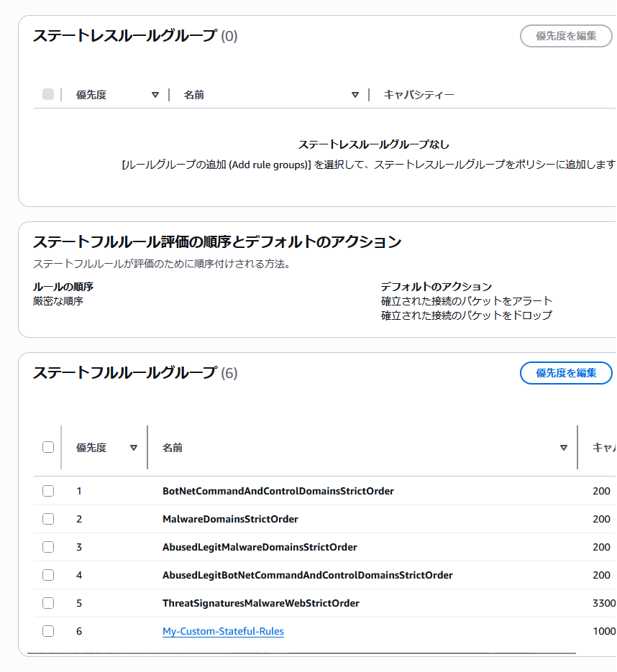Sort stateless groups by 優先度 arrow
This screenshot has width=617, height=672.
tap(155, 95)
